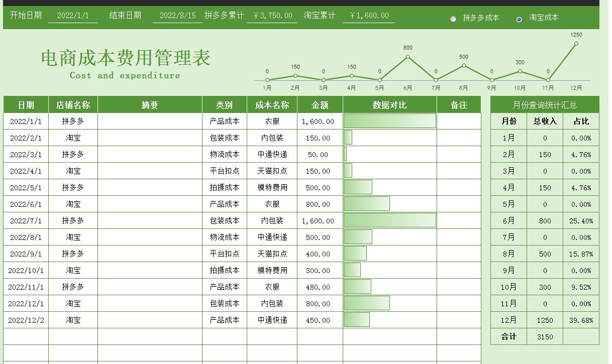Click the 衣服 cost name cell for 2022/1/1
The height and width of the screenshot is (364, 612).
tap(271, 121)
